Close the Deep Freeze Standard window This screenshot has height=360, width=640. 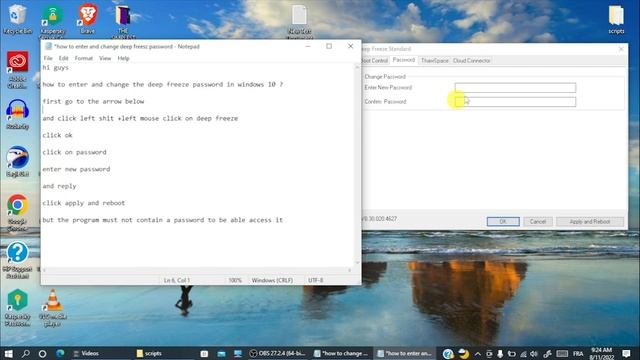(621, 49)
